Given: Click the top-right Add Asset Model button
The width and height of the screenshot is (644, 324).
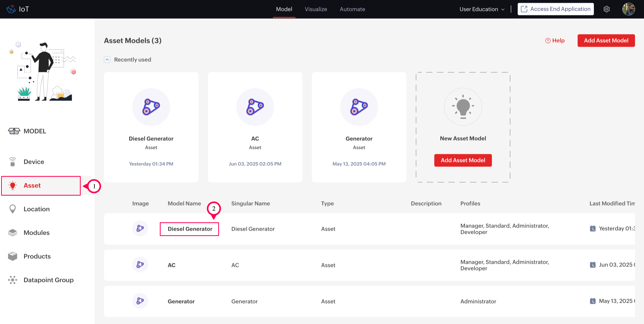Looking at the screenshot, I should pos(606,41).
